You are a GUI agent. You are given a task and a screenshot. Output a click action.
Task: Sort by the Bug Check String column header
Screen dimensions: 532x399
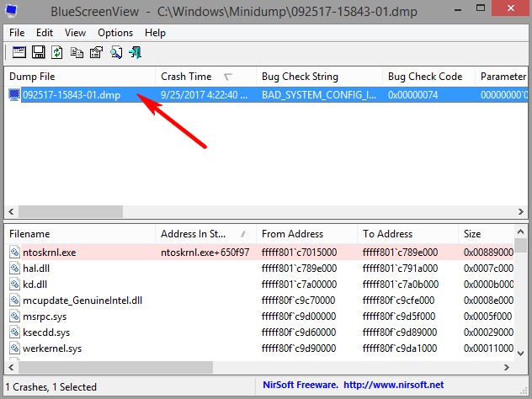(319, 77)
